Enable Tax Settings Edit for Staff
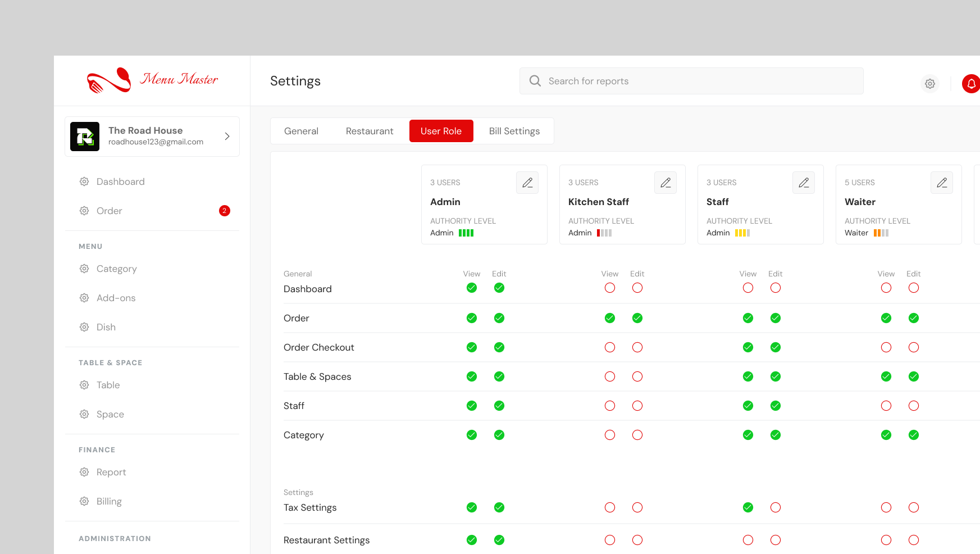Image resolution: width=980 pixels, height=554 pixels. pos(775,507)
